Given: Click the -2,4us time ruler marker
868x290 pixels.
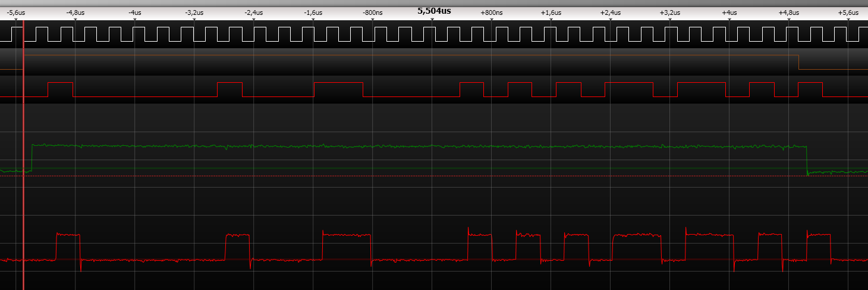Looking at the screenshot, I should [x=253, y=13].
